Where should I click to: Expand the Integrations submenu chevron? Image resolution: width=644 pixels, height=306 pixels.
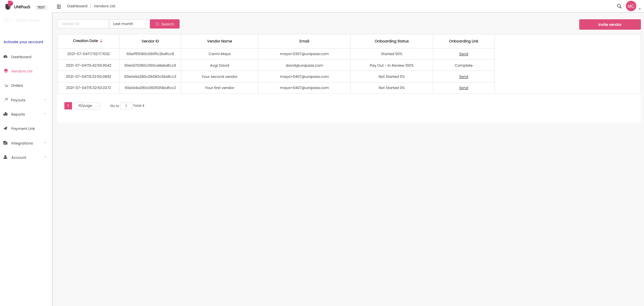[x=45, y=143]
